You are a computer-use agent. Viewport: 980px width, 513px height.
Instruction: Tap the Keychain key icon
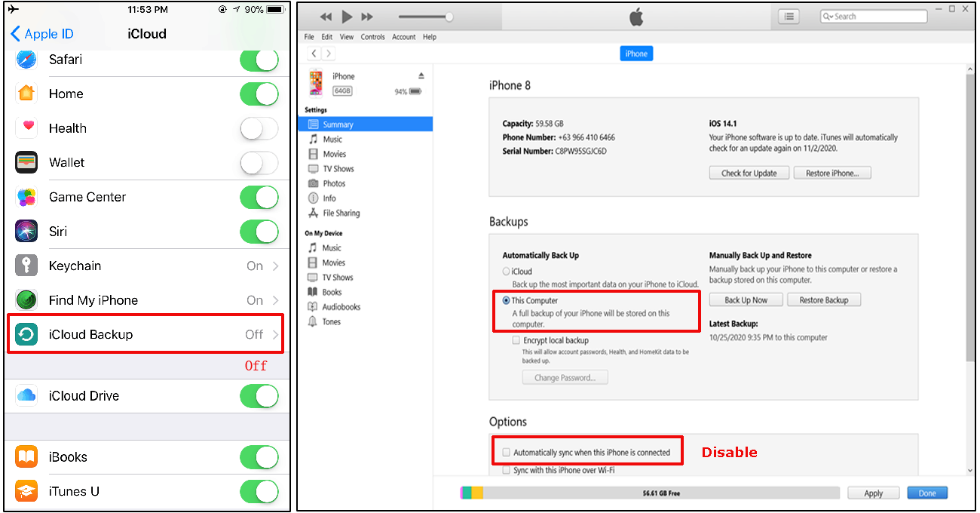(26, 266)
